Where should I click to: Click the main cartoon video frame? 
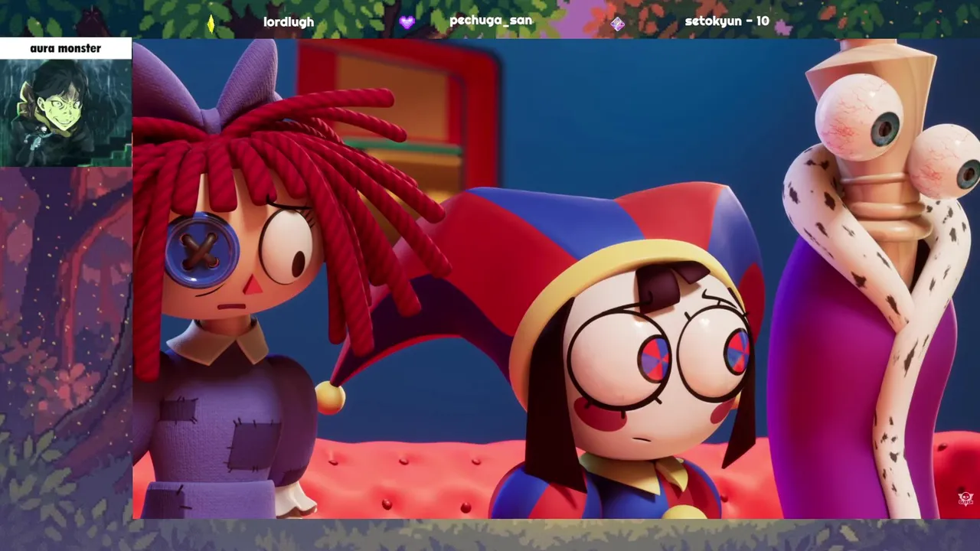[x=556, y=279]
